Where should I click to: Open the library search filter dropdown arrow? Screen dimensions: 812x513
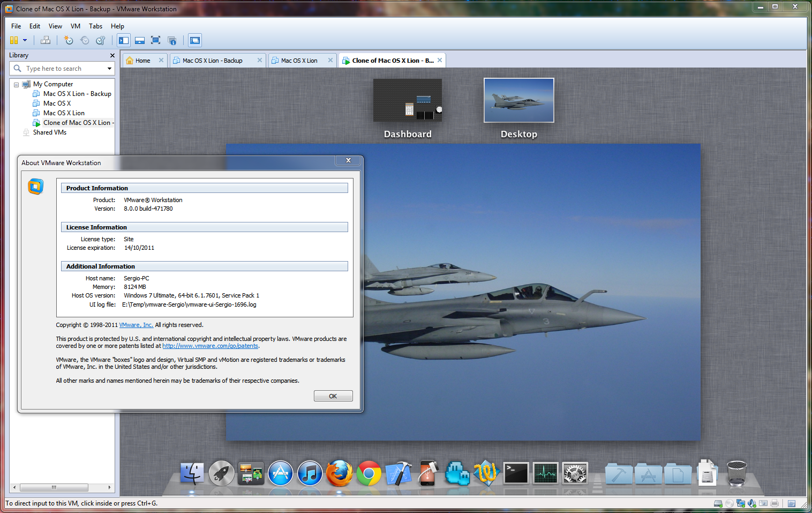point(110,69)
